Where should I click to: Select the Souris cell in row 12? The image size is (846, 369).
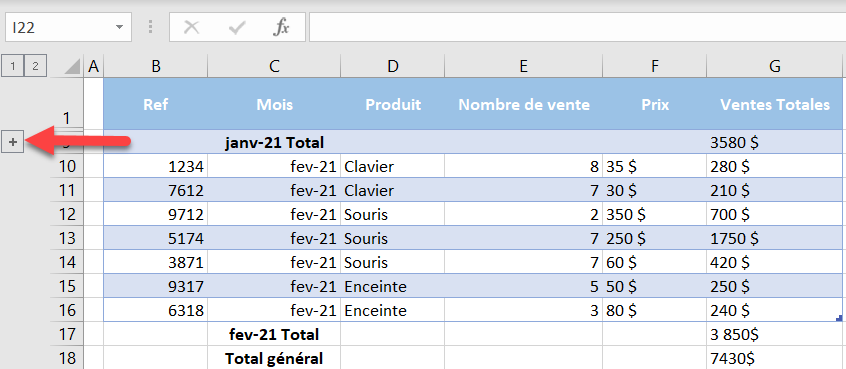(x=393, y=214)
